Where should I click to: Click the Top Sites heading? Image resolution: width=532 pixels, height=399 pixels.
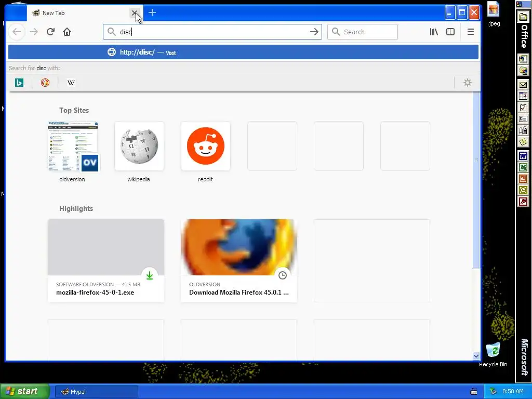(x=74, y=110)
